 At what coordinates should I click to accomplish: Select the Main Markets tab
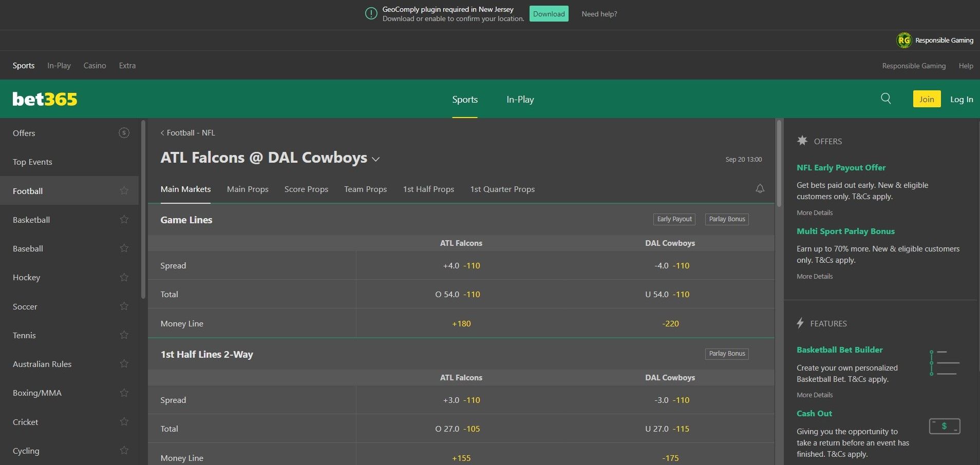[185, 189]
